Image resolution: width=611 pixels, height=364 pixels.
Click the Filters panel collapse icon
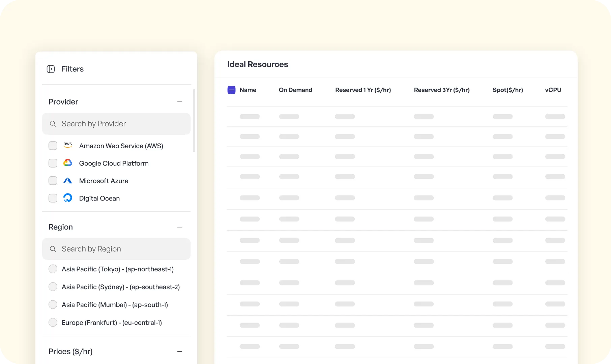click(51, 69)
